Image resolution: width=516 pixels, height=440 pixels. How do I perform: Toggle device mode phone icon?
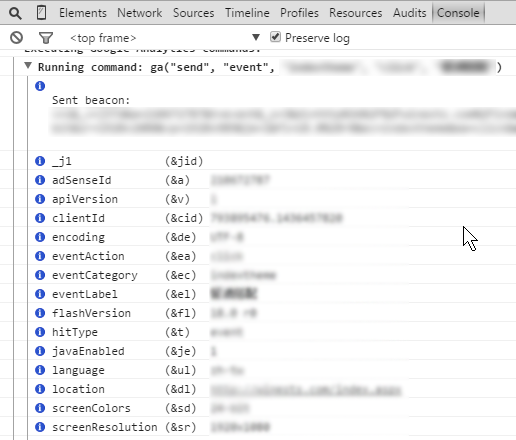point(42,13)
